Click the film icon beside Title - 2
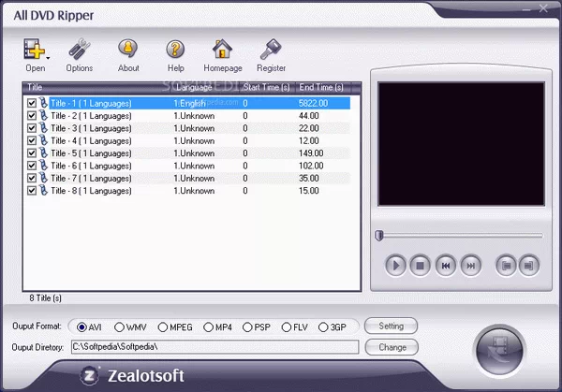The width and height of the screenshot is (562, 392). coord(43,115)
